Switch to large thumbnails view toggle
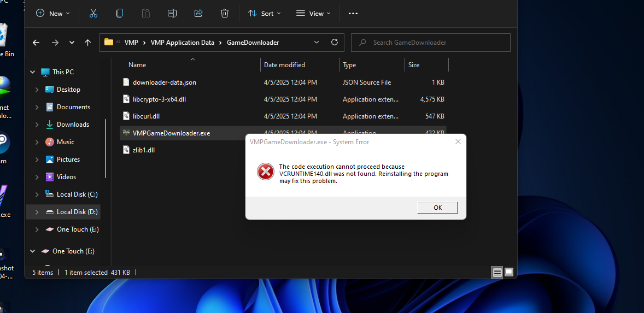This screenshot has width=644, height=313. coord(509,272)
